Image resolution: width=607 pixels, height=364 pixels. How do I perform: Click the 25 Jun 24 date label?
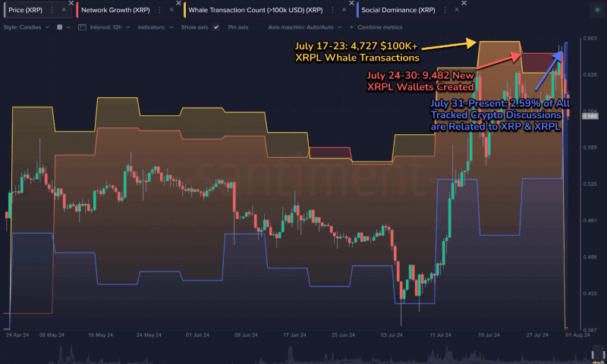click(x=343, y=335)
